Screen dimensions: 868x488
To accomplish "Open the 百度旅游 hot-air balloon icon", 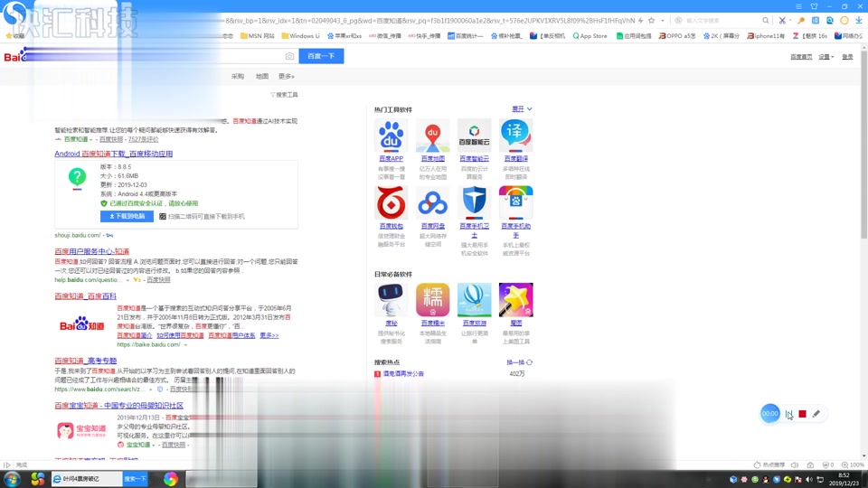I will pos(475,300).
